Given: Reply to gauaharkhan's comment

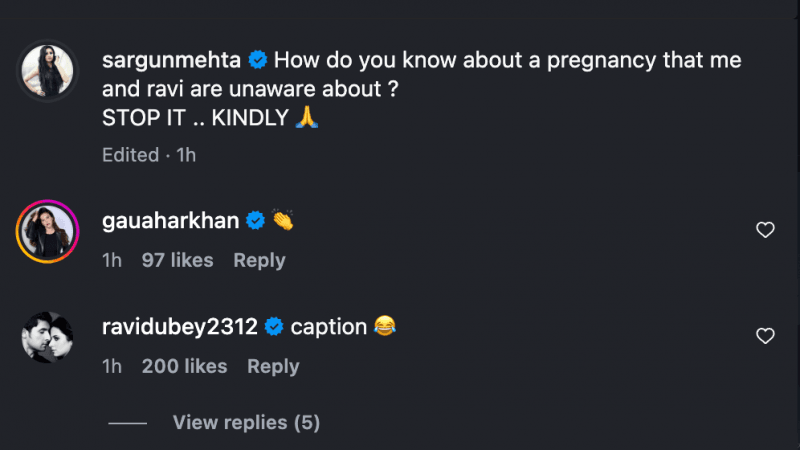Looking at the screenshot, I should coord(259,260).
